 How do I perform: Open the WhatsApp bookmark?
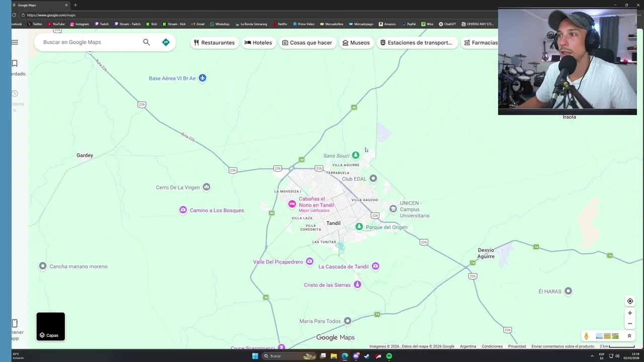(x=219, y=24)
